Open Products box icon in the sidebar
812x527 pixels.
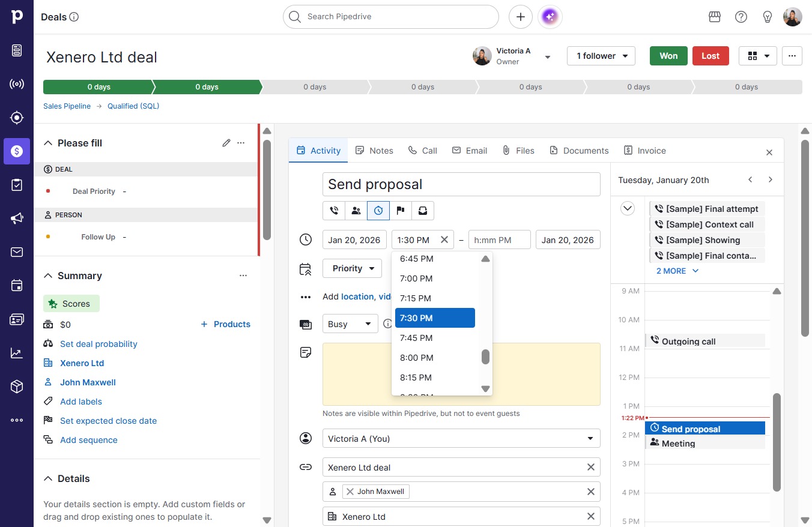pos(17,387)
